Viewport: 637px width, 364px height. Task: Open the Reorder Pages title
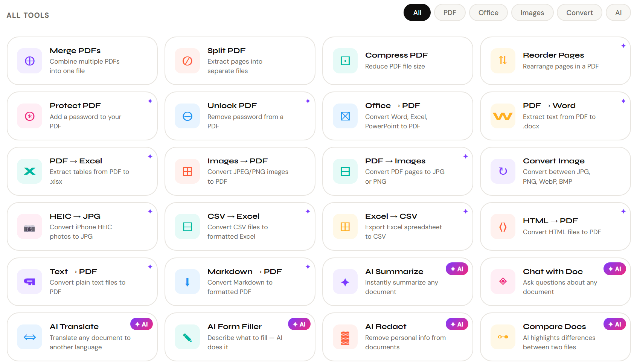point(553,55)
